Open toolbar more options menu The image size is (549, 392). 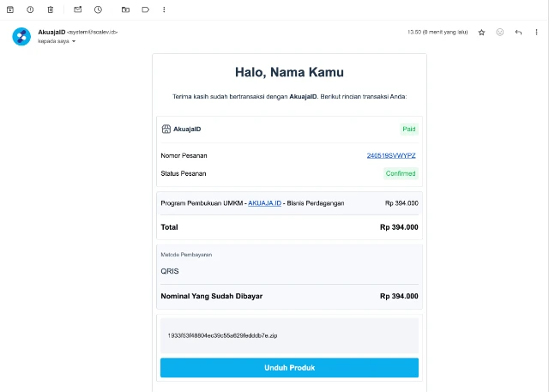point(164,9)
